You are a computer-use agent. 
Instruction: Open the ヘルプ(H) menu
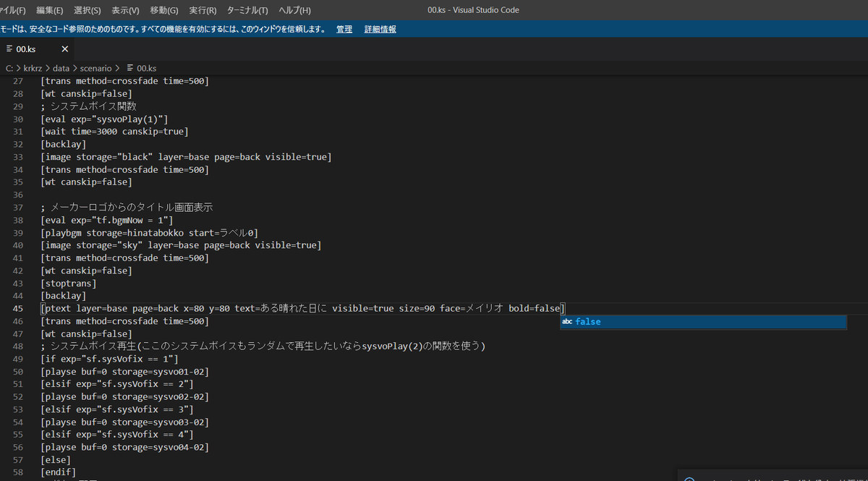[294, 10]
